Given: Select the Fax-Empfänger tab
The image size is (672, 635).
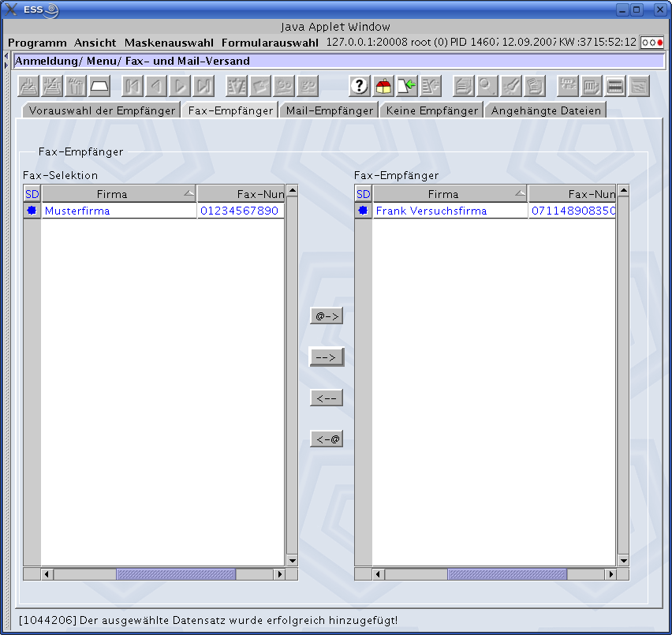Looking at the screenshot, I should click(230, 110).
